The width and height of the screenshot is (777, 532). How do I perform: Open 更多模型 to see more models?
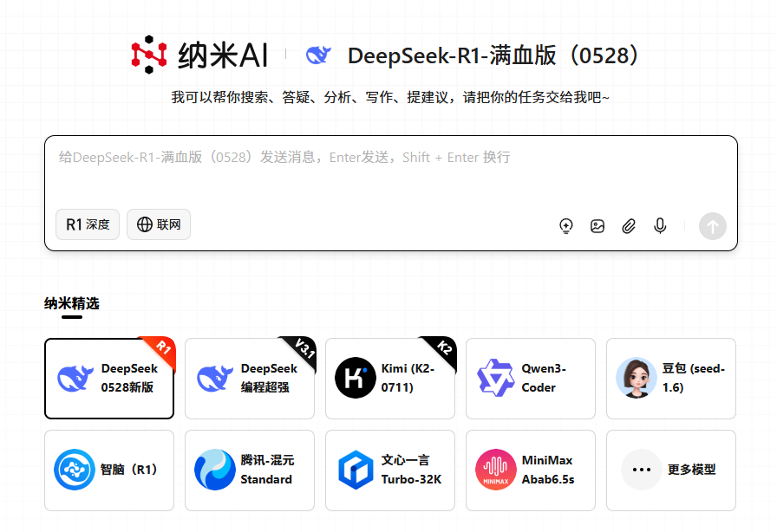[x=671, y=470]
